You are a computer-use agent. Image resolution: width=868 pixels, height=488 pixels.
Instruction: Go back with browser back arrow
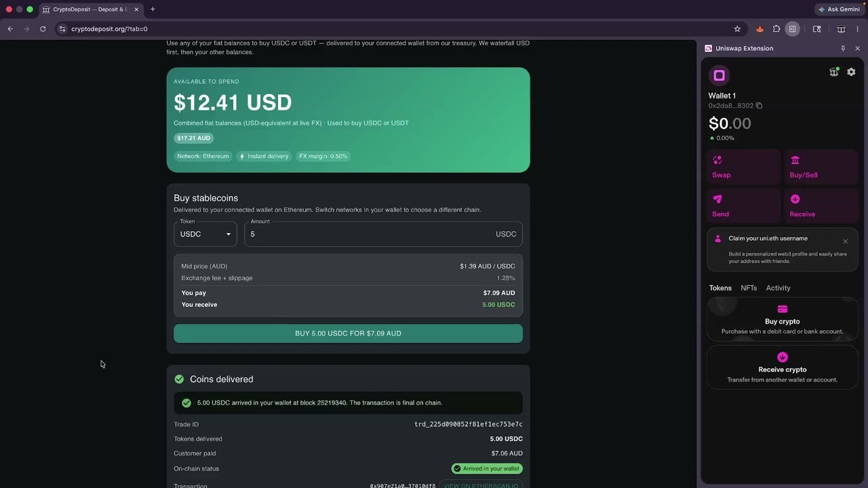point(10,29)
